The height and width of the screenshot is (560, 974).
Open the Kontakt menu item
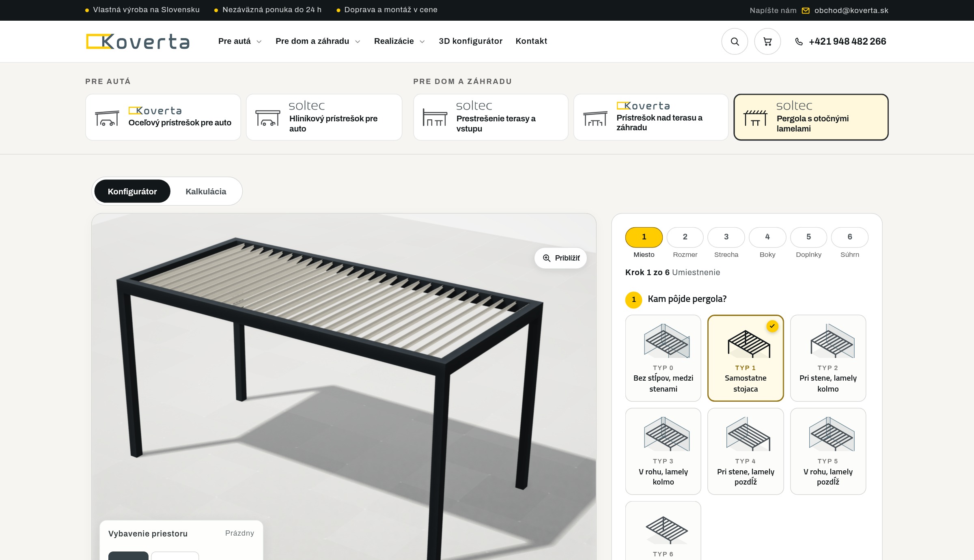531,41
